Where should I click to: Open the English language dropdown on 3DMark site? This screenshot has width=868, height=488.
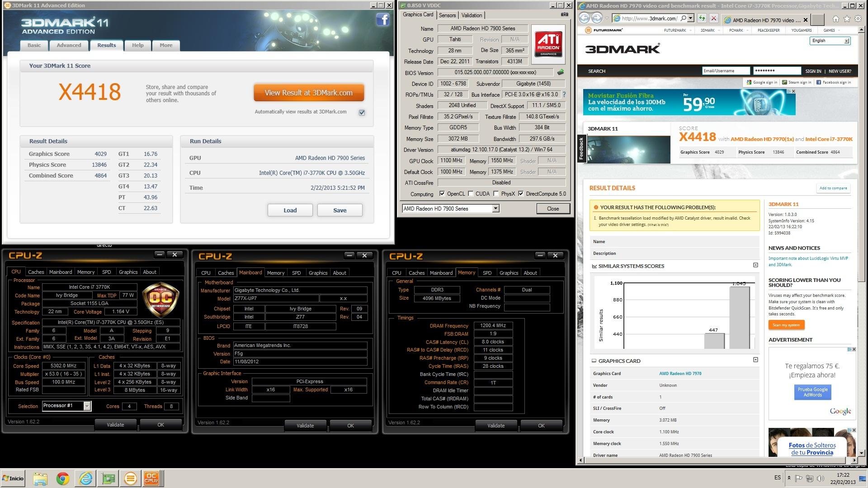point(830,41)
